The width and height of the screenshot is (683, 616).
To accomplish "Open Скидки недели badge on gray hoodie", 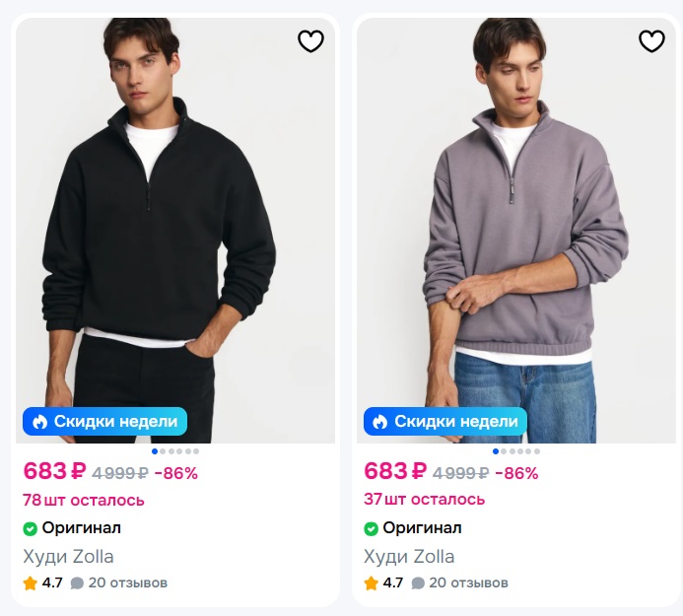I will tap(445, 421).
